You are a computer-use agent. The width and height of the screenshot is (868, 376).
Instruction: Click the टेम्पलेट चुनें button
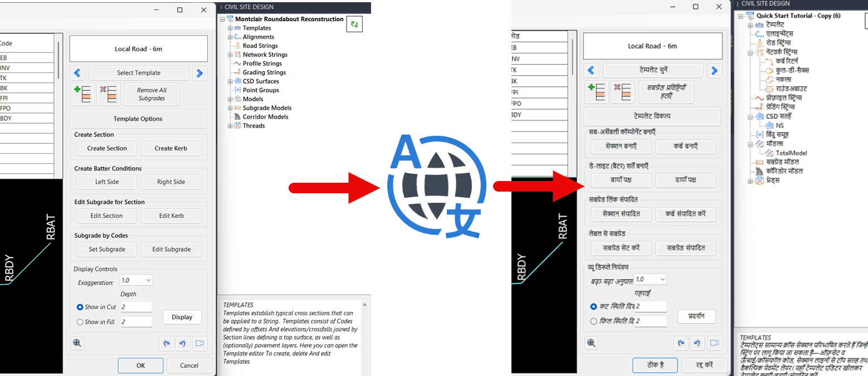point(652,70)
